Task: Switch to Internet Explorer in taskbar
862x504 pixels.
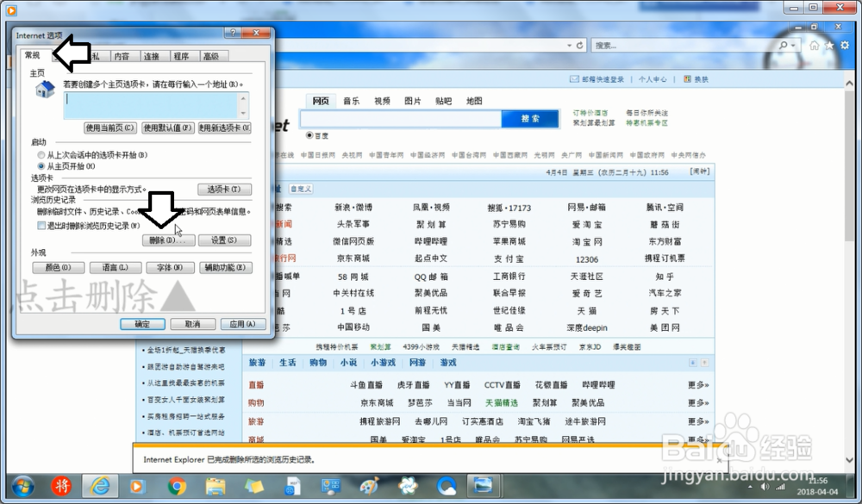Action: (100, 487)
